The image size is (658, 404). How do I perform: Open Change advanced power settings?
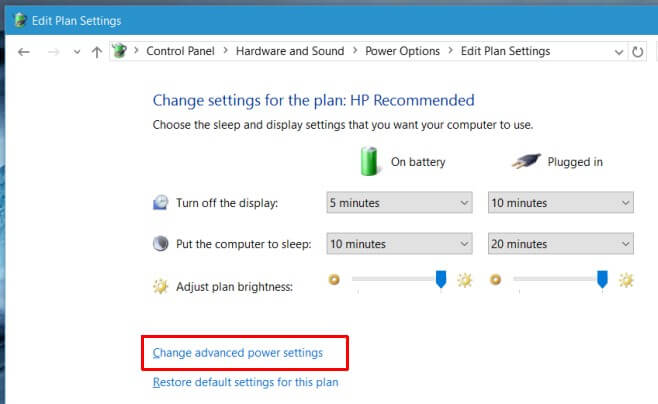(x=238, y=353)
